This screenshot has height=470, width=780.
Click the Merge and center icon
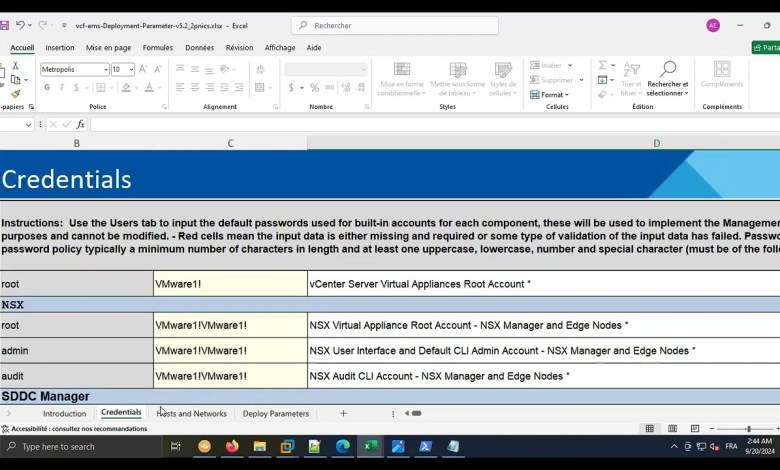[260, 88]
